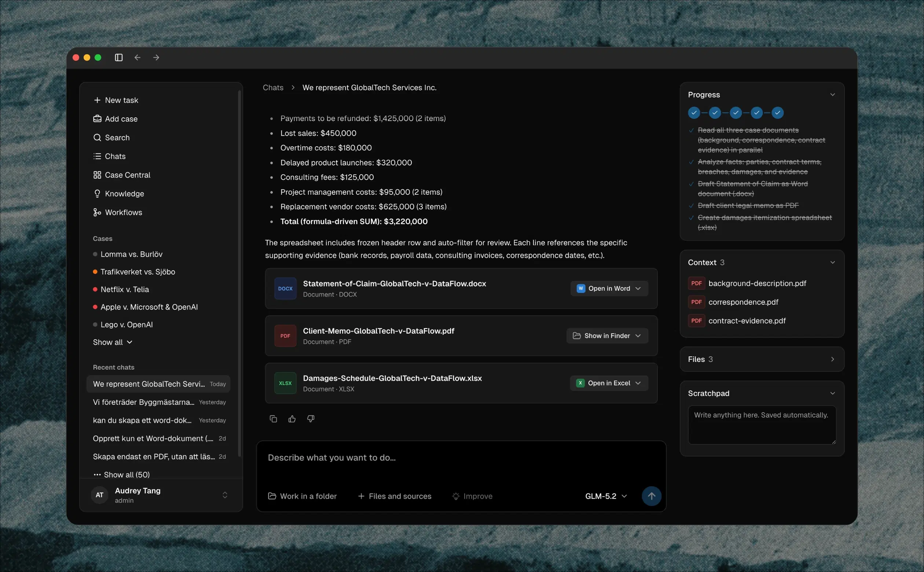Open Workflows in the sidebar
Screen dimensions: 924x572
click(118, 213)
